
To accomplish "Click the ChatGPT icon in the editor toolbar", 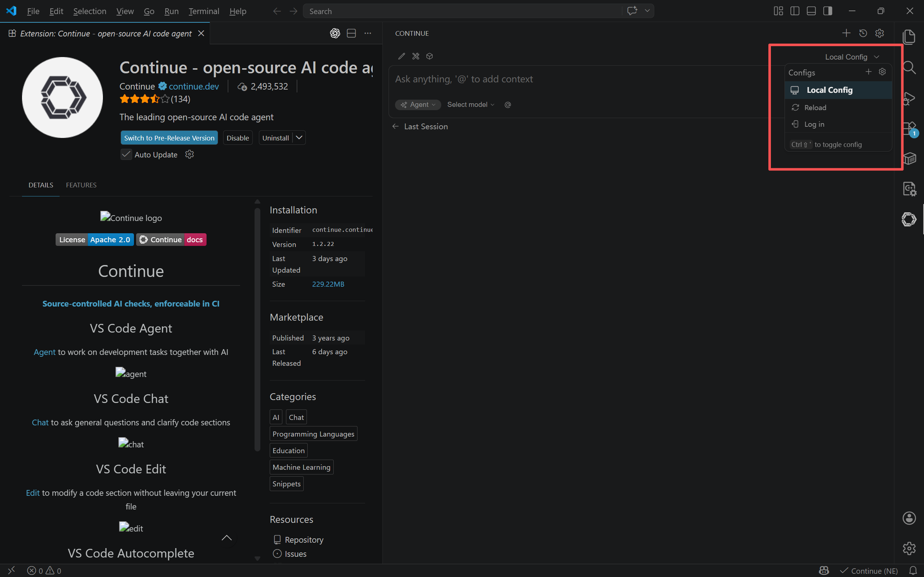I will (x=335, y=33).
